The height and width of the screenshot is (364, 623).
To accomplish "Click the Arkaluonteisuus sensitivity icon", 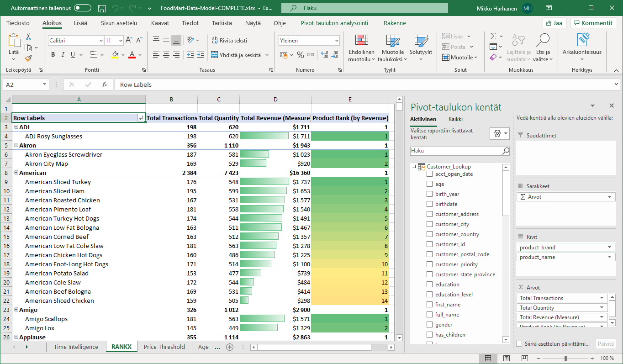I will 582,40.
